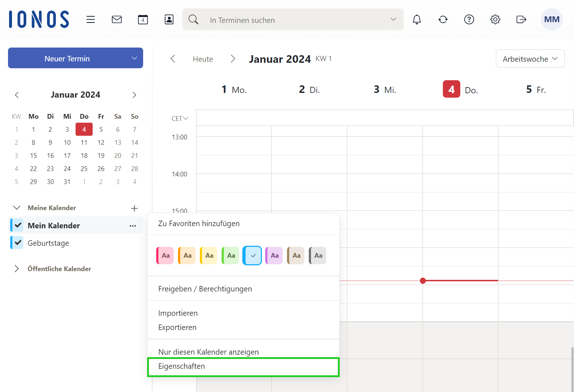
Task: Expand the Neuer Termin dropdown arrow
Action: coord(134,58)
